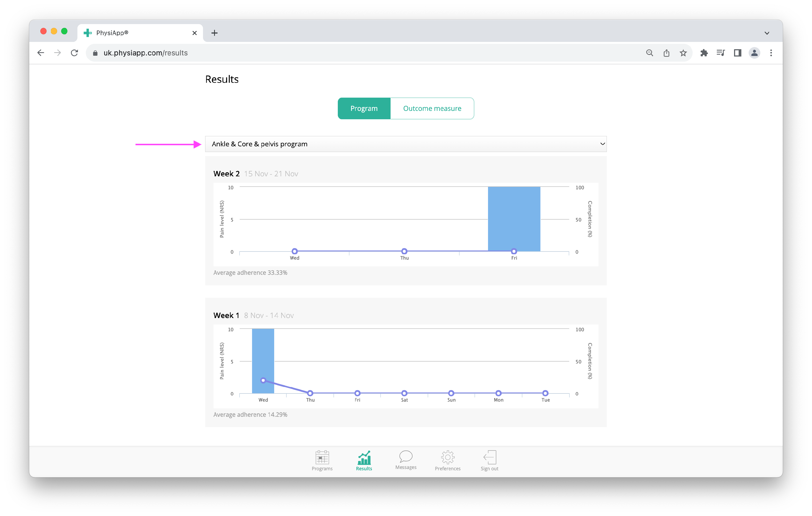View site security lock info
Viewport: 812px width, 516px height.
[x=95, y=53]
